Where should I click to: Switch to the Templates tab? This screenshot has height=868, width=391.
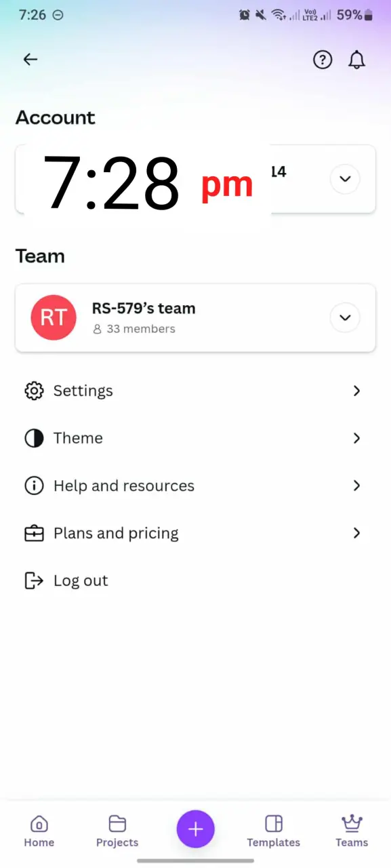[274, 831]
